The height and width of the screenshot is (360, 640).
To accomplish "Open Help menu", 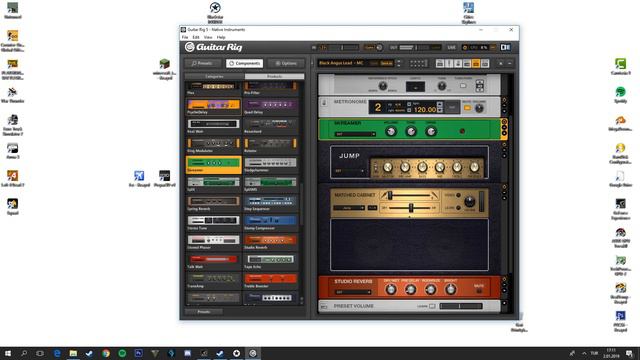I will [x=221, y=37].
